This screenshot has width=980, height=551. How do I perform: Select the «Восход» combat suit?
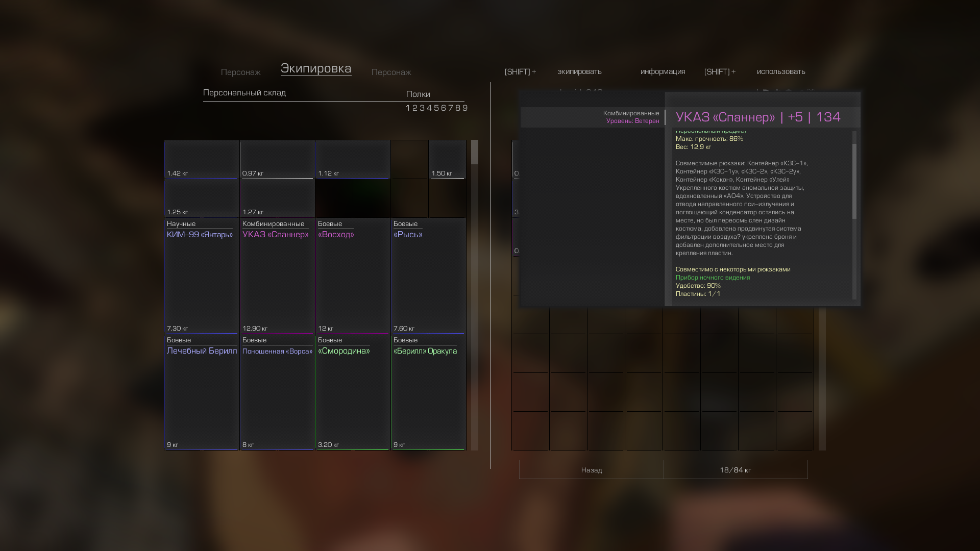tap(353, 276)
